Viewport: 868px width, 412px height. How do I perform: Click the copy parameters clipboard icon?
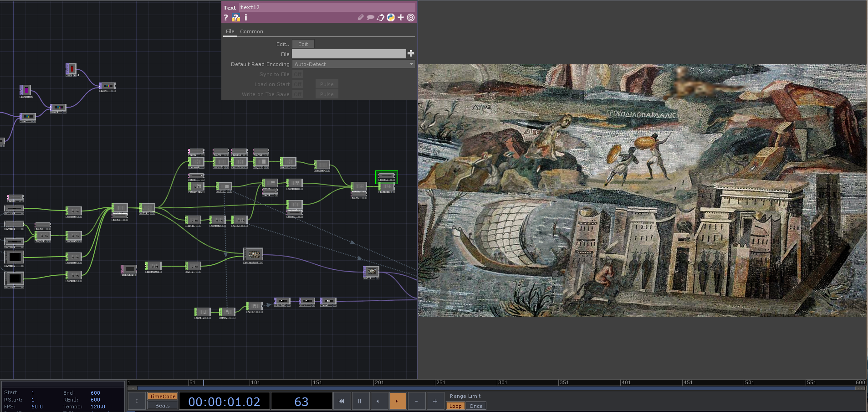(381, 17)
